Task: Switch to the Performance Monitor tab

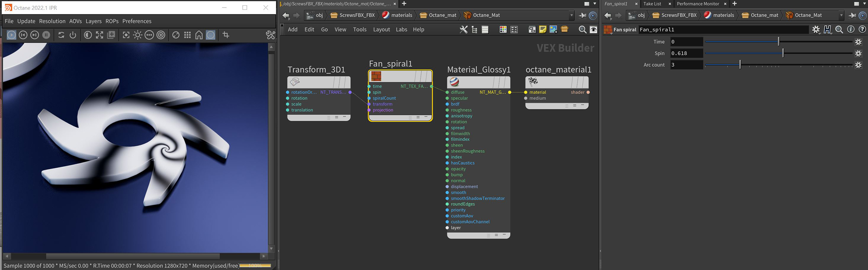Action: (x=698, y=4)
